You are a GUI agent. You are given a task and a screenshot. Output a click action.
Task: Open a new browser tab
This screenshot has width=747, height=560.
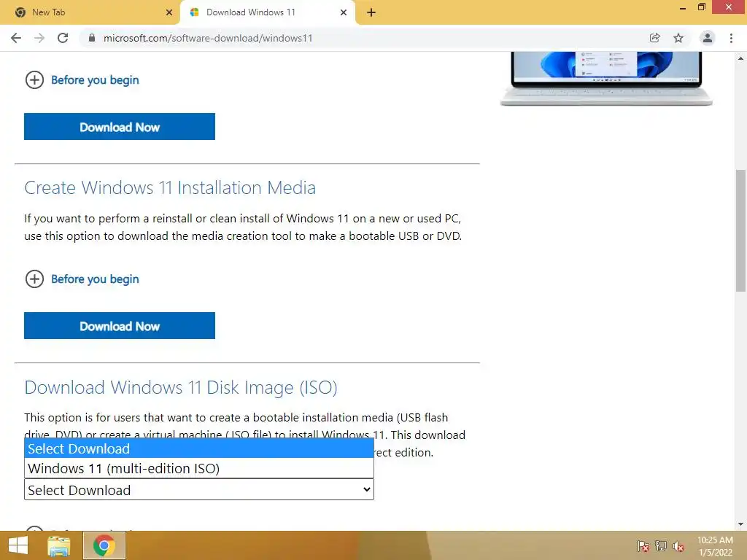click(x=371, y=12)
